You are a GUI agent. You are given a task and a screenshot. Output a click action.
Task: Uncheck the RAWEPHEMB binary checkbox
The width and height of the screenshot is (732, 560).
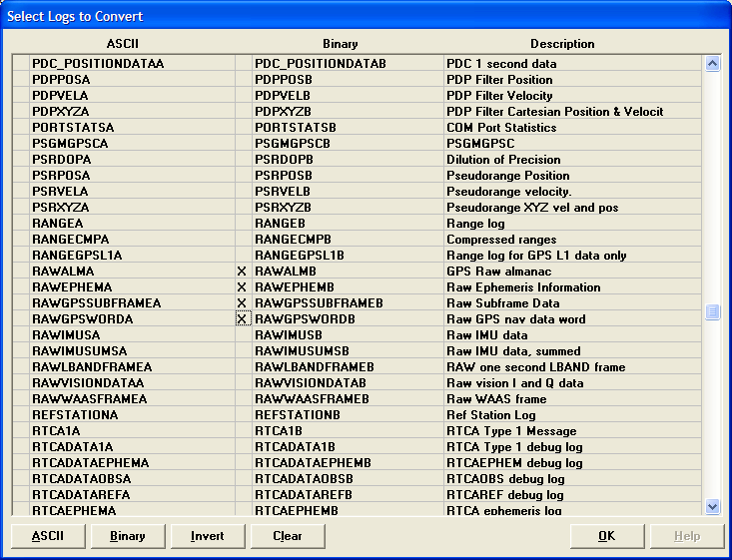click(242, 287)
